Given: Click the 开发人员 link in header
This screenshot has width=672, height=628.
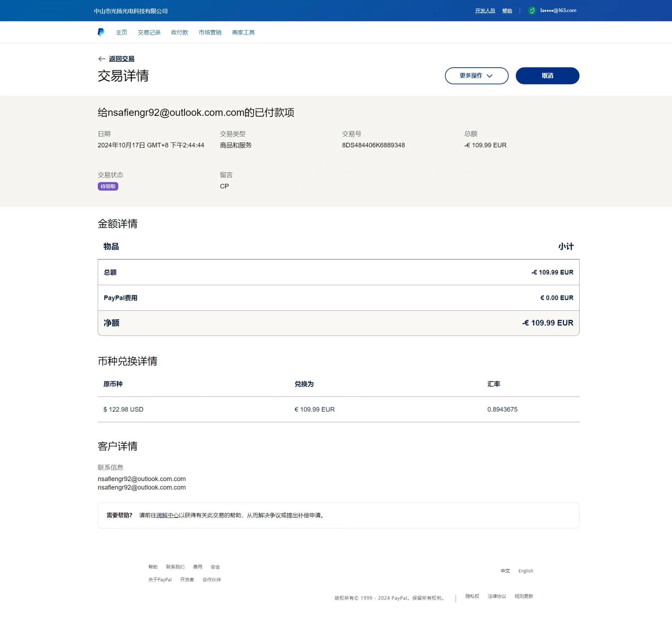Looking at the screenshot, I should pyautogui.click(x=485, y=11).
